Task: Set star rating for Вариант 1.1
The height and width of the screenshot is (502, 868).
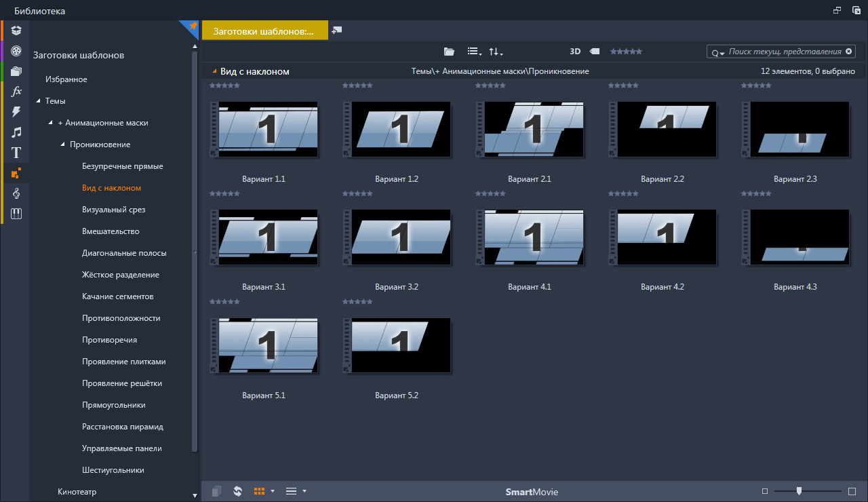Action: tap(223, 85)
